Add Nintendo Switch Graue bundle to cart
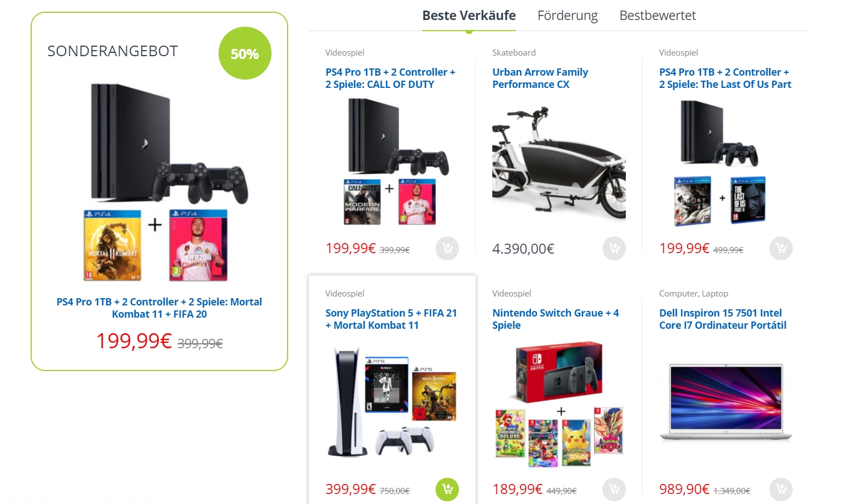The height and width of the screenshot is (504, 850). click(614, 489)
